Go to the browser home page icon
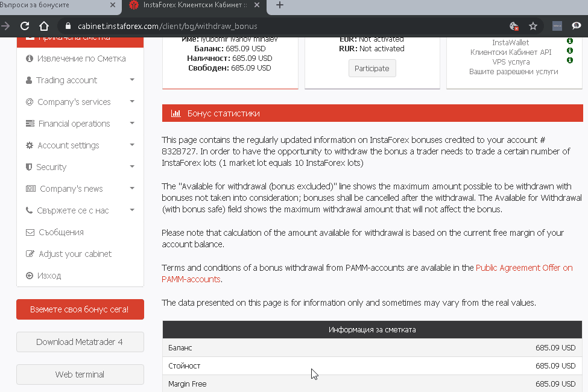 pyautogui.click(x=44, y=26)
